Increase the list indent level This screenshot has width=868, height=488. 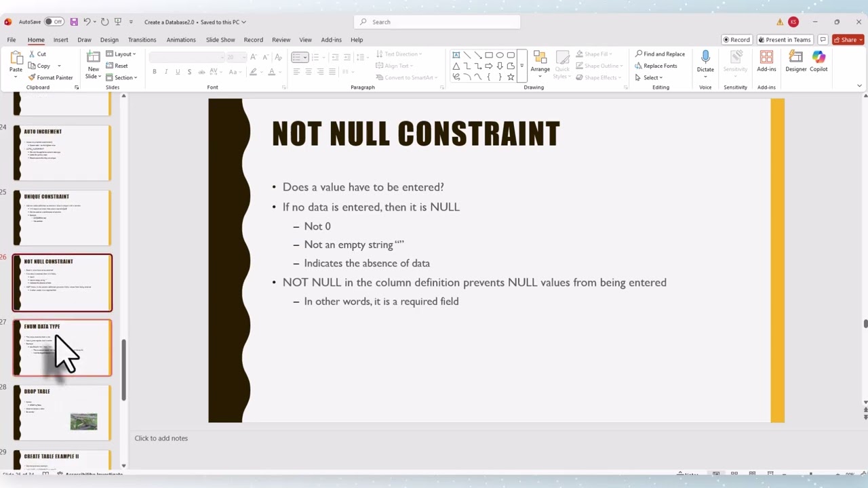(347, 57)
